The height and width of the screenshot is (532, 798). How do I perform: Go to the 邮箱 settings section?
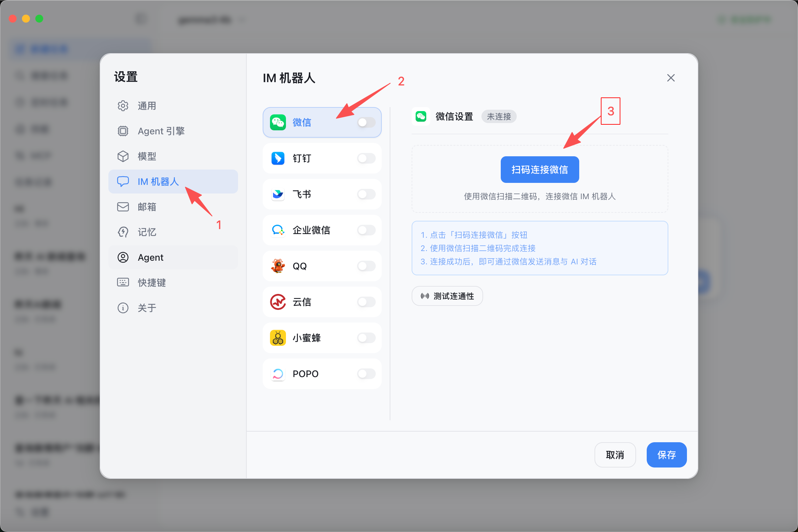point(173,206)
